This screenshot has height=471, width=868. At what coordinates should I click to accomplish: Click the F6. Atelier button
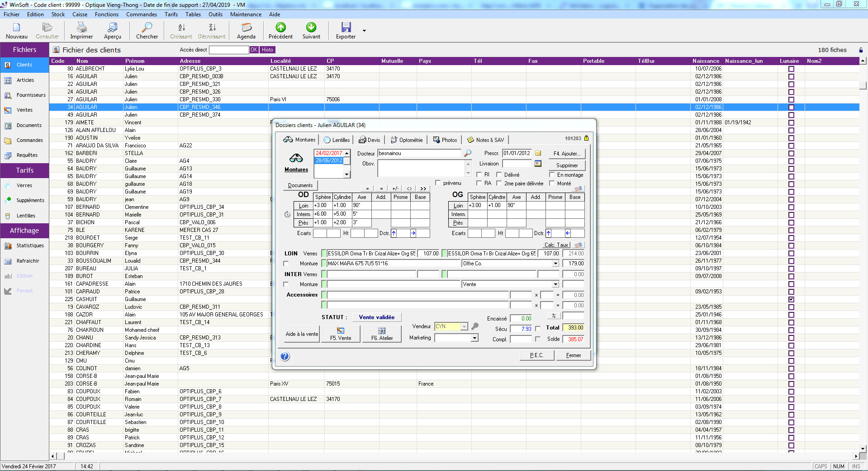382,334
